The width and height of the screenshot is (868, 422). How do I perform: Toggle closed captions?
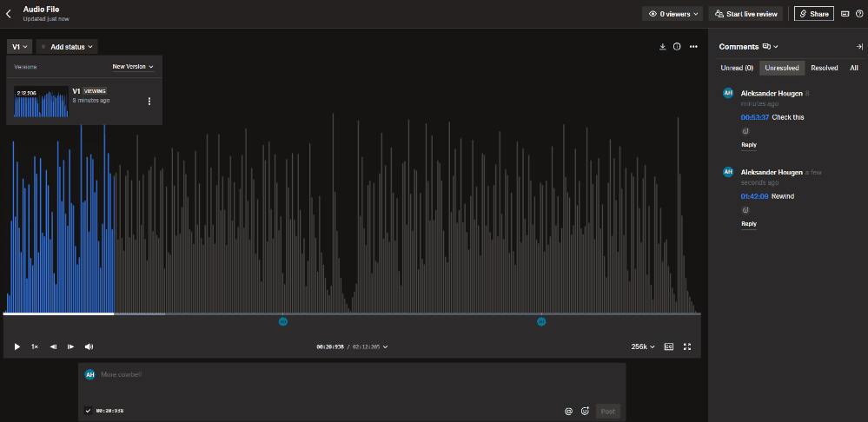tap(669, 346)
